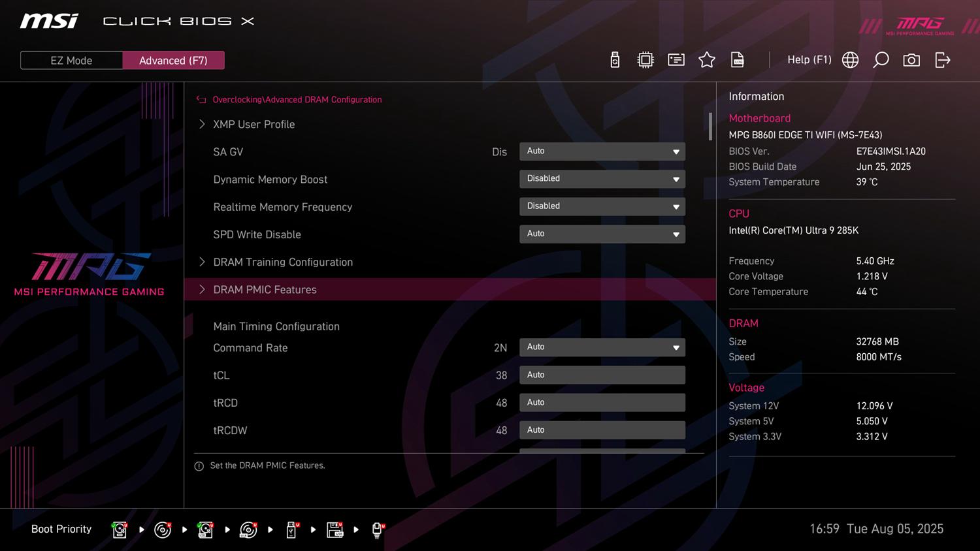
Task: Click the CPU chip icon in toolbar
Action: [645, 60]
